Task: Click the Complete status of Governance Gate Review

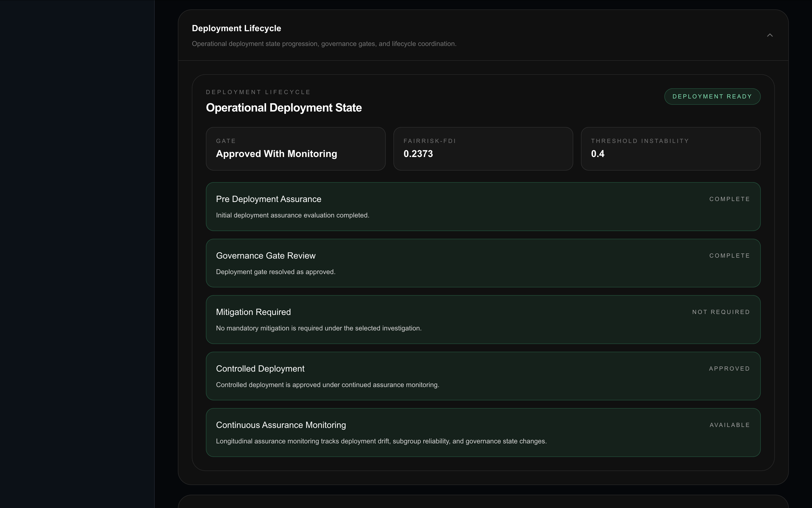Action: pos(729,256)
